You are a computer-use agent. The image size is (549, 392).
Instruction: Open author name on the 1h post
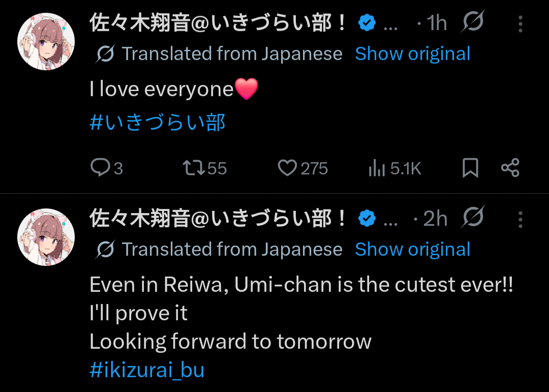pyautogui.click(x=218, y=23)
